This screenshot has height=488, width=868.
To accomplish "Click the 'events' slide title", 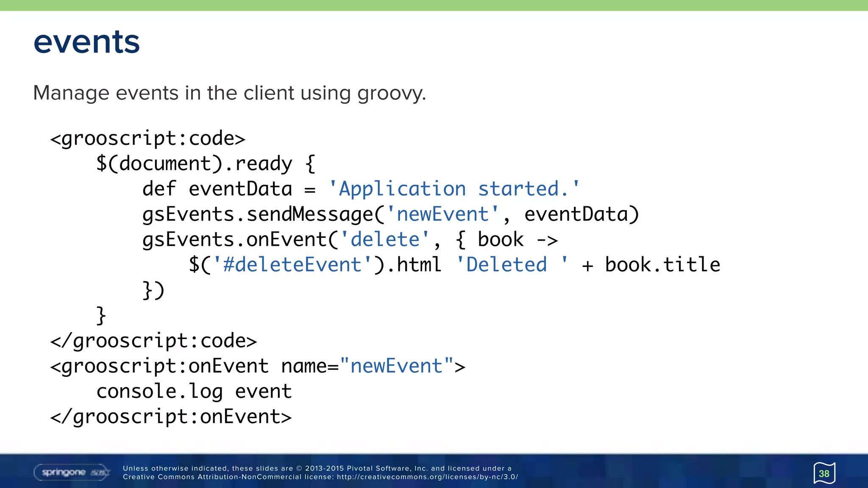I will [86, 42].
